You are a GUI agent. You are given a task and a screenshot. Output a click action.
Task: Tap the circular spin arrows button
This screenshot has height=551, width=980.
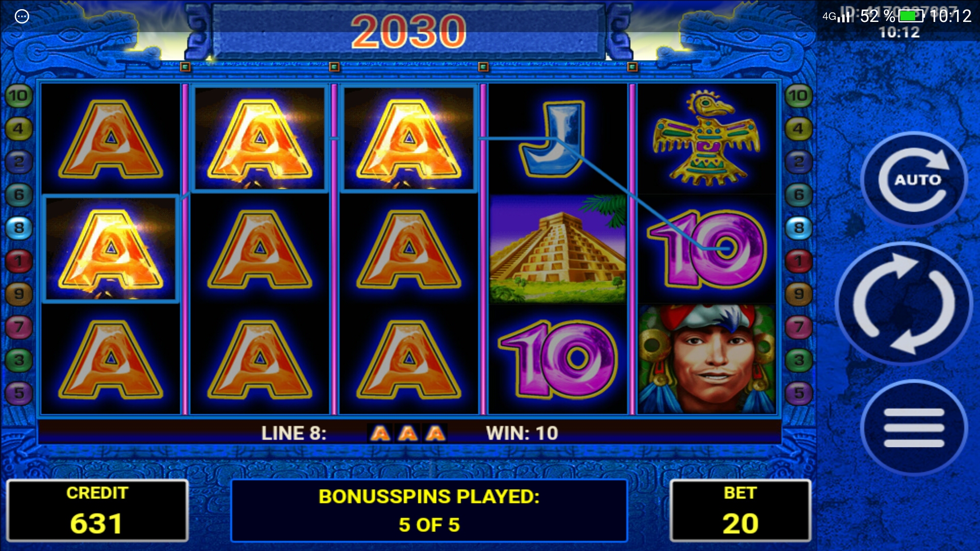pos(904,304)
